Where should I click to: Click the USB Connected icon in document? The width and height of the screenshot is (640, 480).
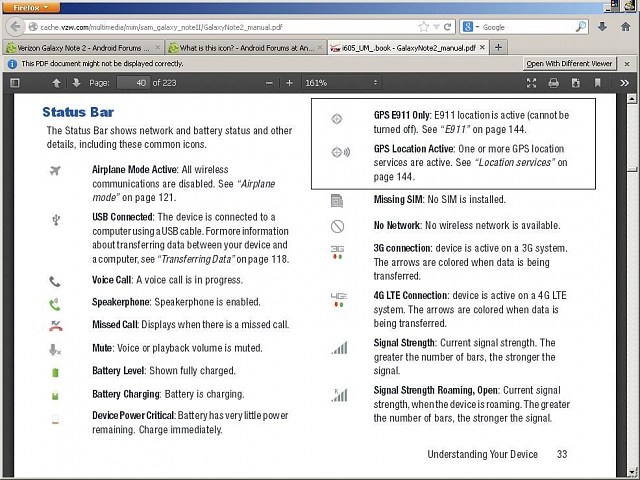(x=56, y=220)
